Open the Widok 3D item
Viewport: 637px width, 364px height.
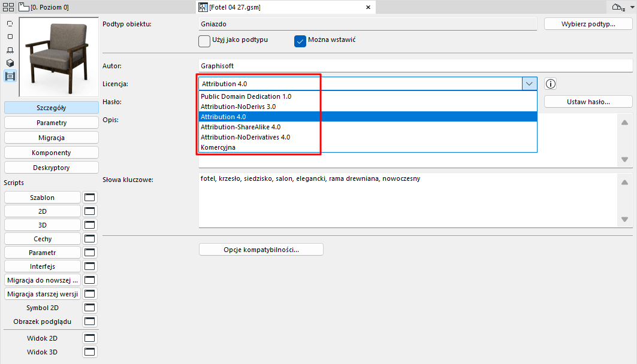[x=43, y=352]
